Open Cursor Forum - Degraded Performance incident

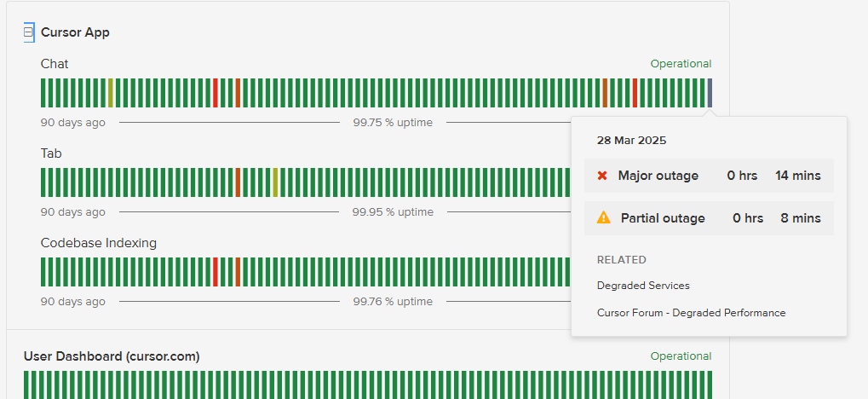pyautogui.click(x=691, y=313)
